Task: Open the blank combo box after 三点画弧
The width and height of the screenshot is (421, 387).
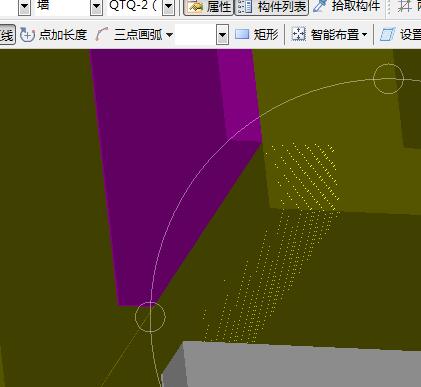Action: tap(202, 35)
